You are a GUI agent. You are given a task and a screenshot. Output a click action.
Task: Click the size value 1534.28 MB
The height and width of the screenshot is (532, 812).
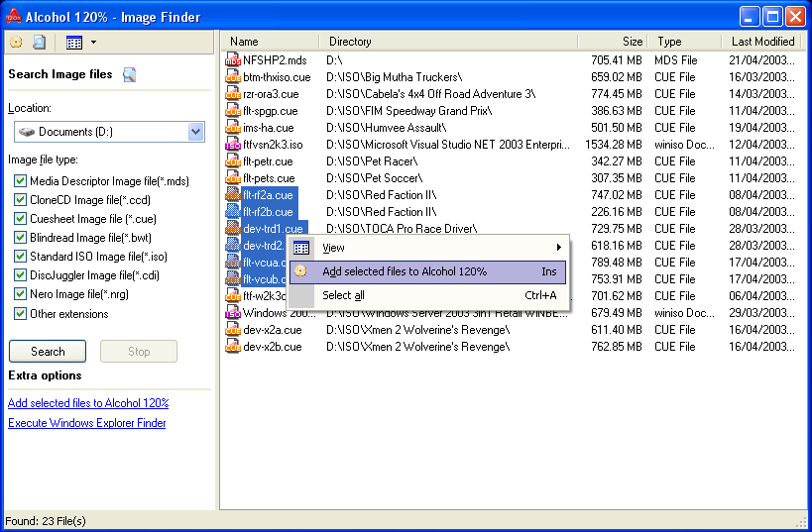613,145
